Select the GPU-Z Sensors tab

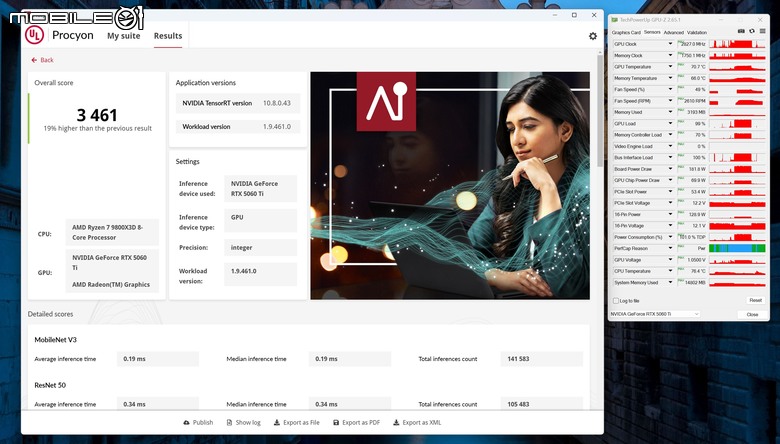652,32
